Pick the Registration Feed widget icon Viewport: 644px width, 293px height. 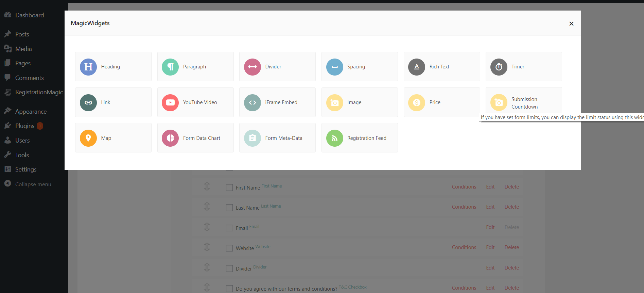pyautogui.click(x=335, y=138)
